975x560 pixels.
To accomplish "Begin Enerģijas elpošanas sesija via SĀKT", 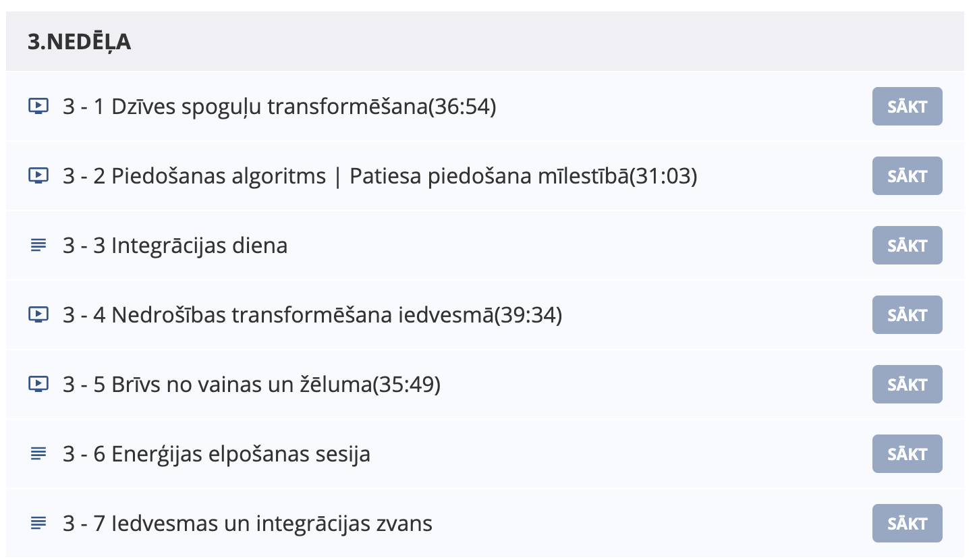I will click(x=907, y=454).
